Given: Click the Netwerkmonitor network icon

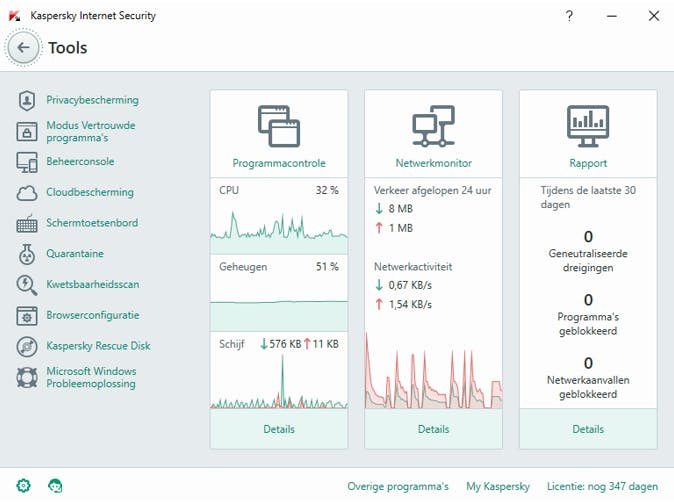Looking at the screenshot, I should [x=433, y=125].
